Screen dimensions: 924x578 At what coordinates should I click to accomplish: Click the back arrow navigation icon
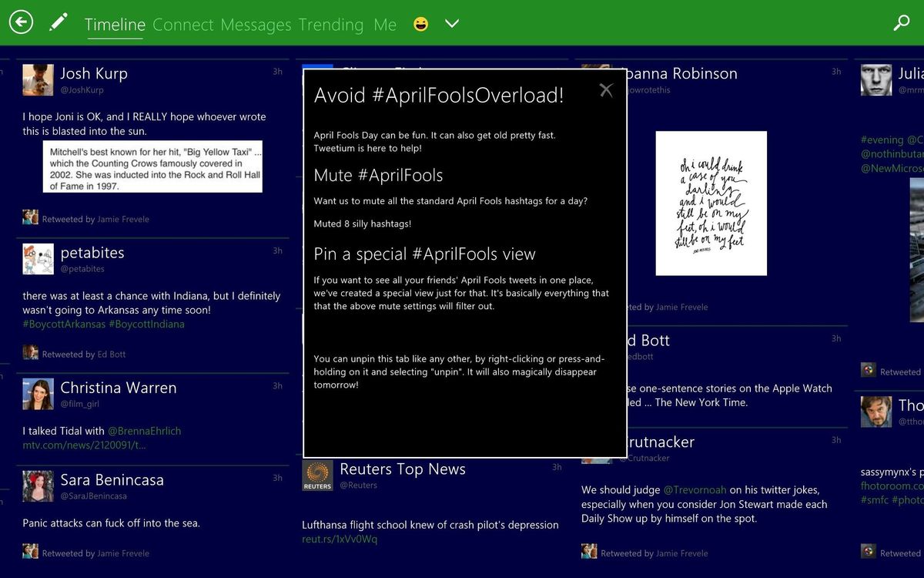[21, 22]
